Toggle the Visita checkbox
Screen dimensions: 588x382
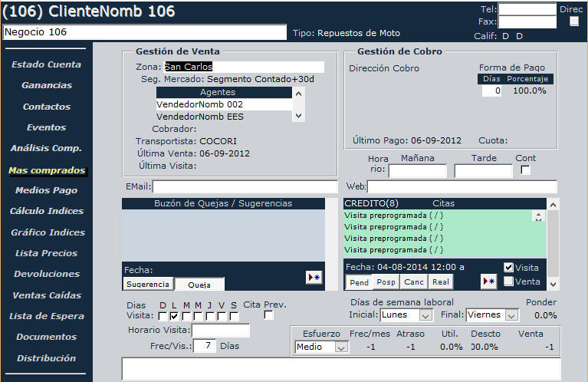508,268
